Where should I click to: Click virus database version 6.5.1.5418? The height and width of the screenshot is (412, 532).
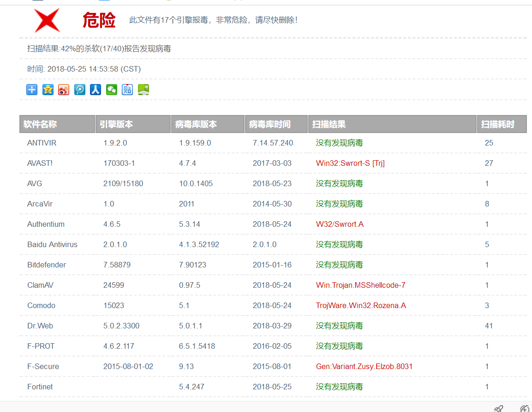197,346
